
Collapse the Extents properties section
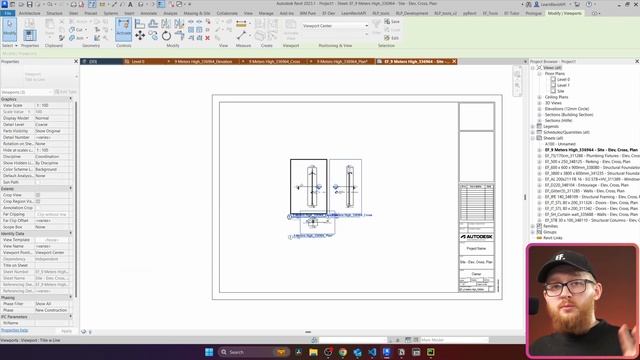pos(70,189)
